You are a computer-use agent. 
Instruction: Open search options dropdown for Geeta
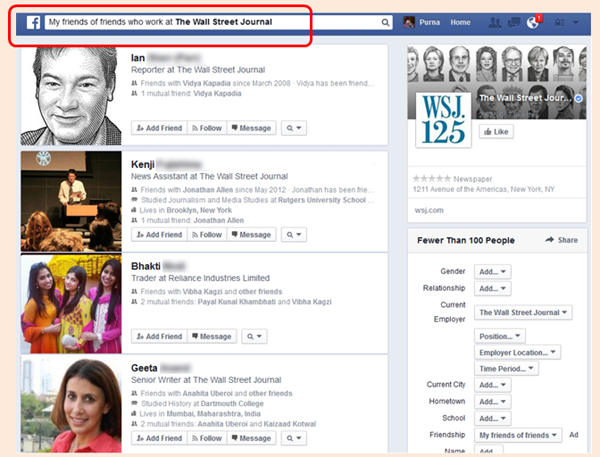pos(294,438)
